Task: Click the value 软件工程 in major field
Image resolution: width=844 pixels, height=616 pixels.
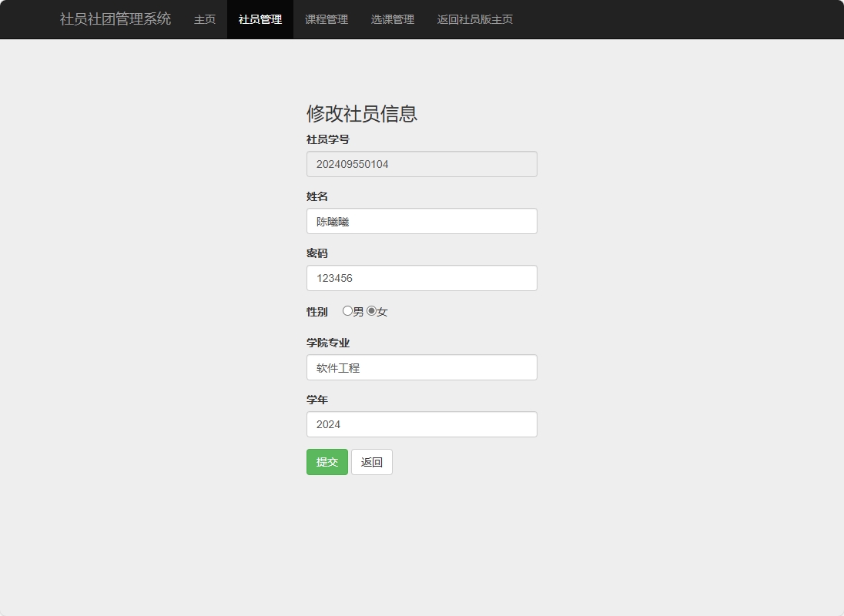Action: [337, 367]
